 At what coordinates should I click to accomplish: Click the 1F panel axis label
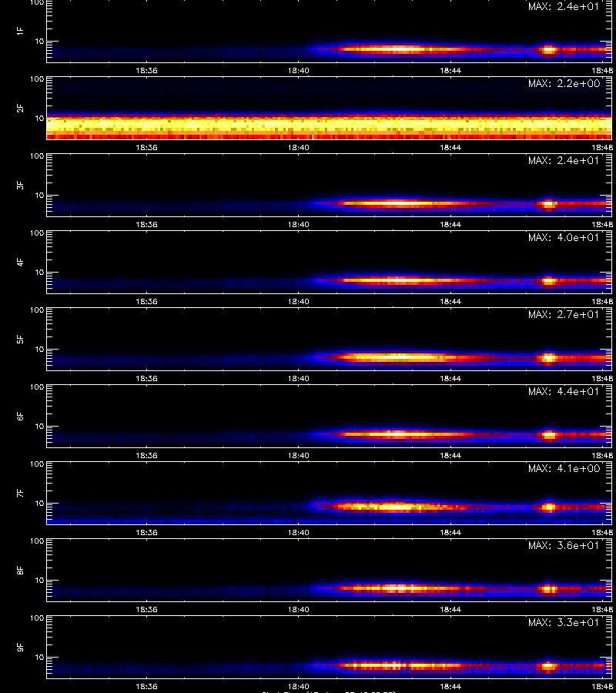pos(20,31)
